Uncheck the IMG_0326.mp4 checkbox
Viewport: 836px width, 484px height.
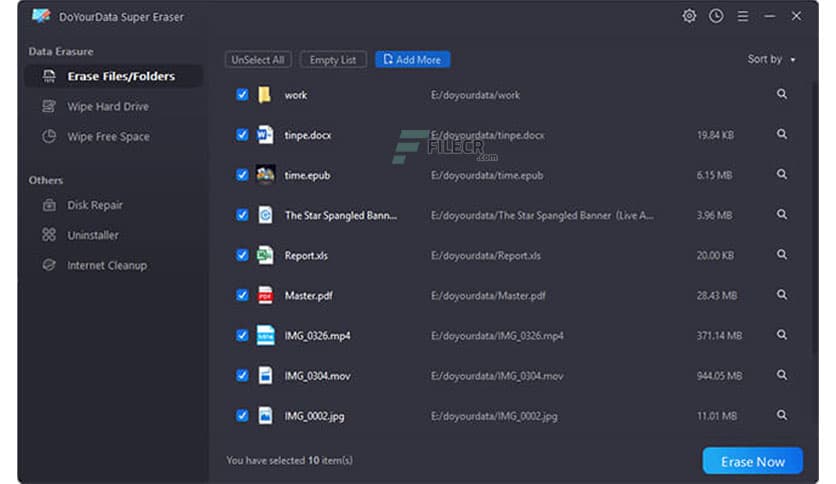point(242,335)
